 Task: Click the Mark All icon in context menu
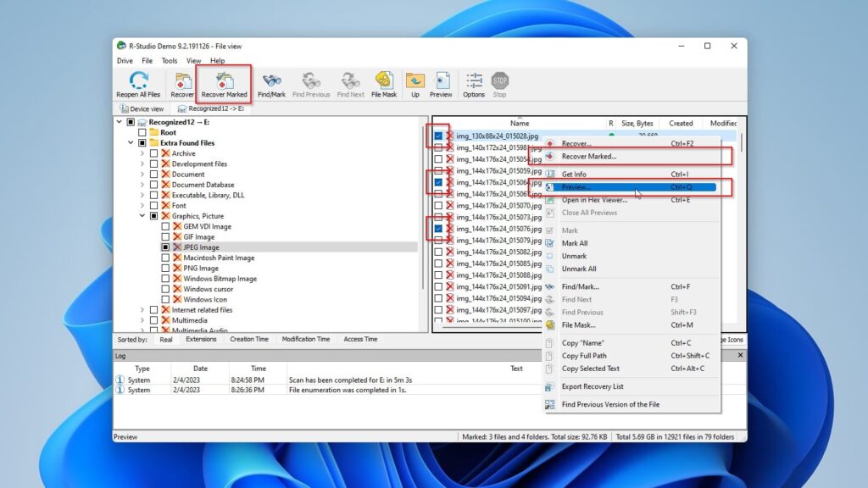(x=549, y=243)
